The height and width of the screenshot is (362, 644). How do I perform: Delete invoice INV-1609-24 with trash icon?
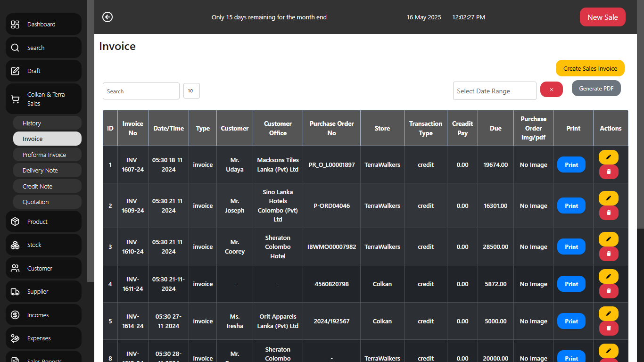(608, 213)
